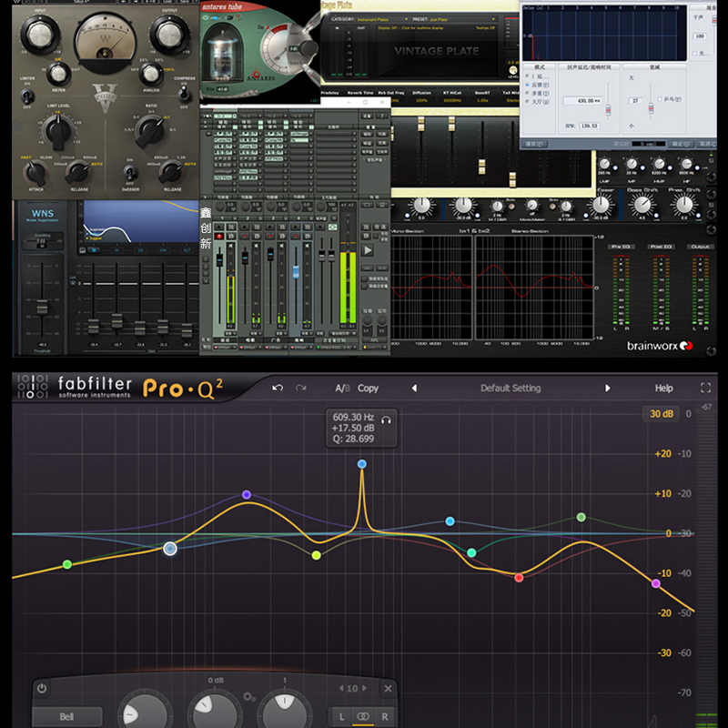728x728 pixels.
Task: Click the V-Comp METER selector knob
Action: point(58,74)
